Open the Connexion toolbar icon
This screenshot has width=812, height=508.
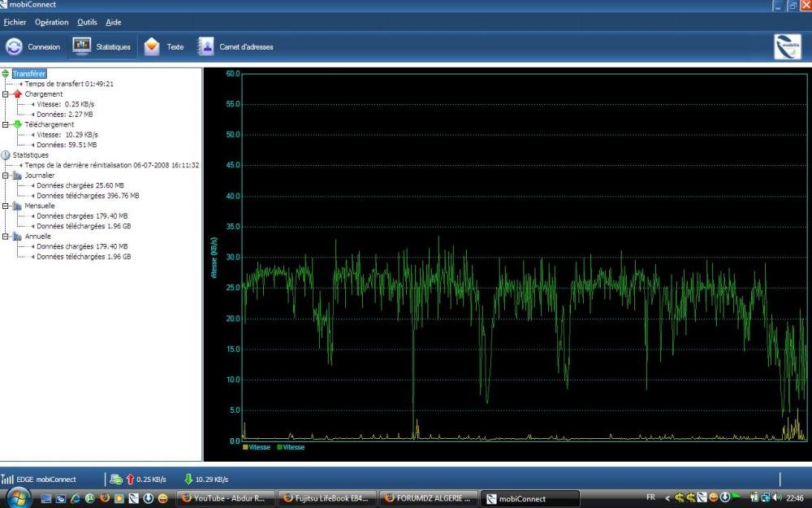click(14, 46)
